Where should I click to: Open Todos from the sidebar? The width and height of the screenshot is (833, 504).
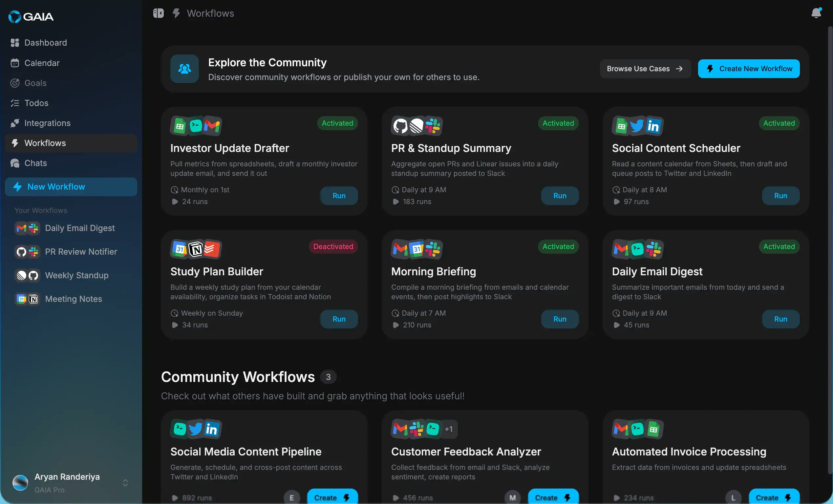pos(36,103)
